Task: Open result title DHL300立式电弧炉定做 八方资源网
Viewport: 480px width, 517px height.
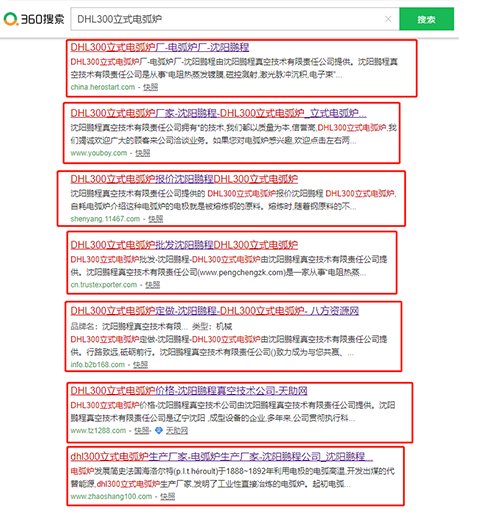Action: pos(215,311)
